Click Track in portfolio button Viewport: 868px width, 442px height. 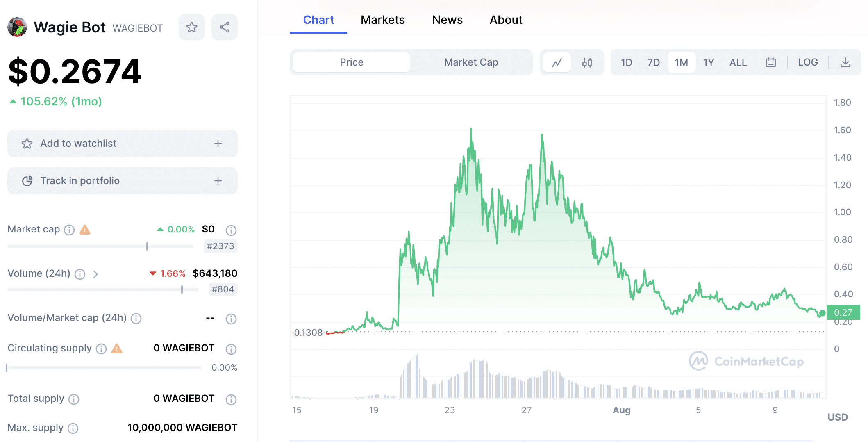123,181
